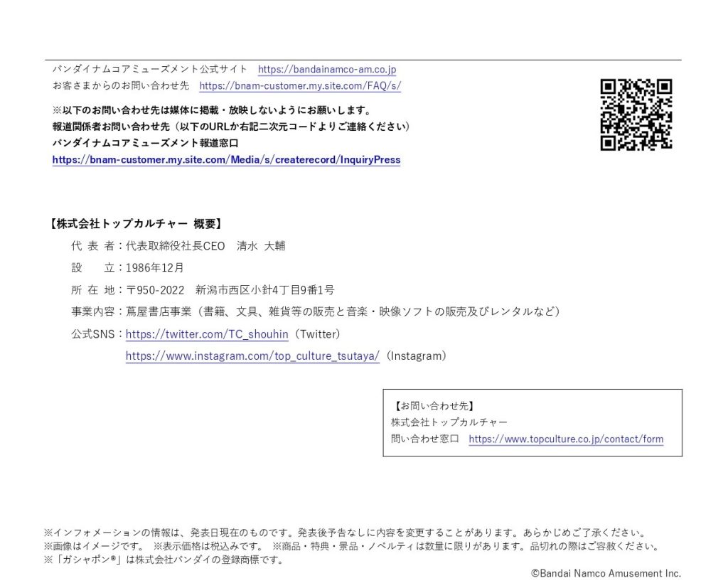Open the Instagram top_culture_tsutaya link
Viewport: 728px width, 588px height.
pos(252,356)
